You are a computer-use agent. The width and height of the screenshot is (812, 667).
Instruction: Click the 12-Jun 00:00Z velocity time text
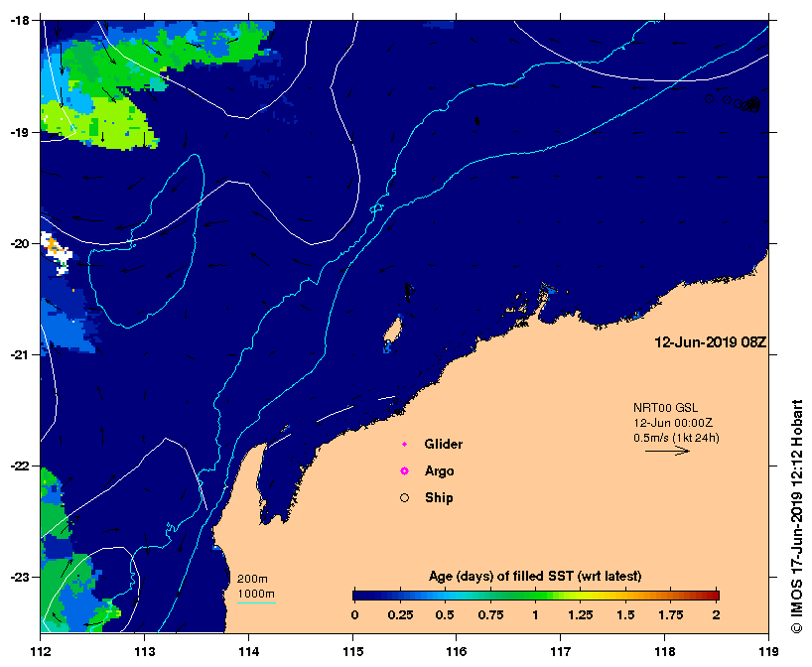tap(673, 423)
